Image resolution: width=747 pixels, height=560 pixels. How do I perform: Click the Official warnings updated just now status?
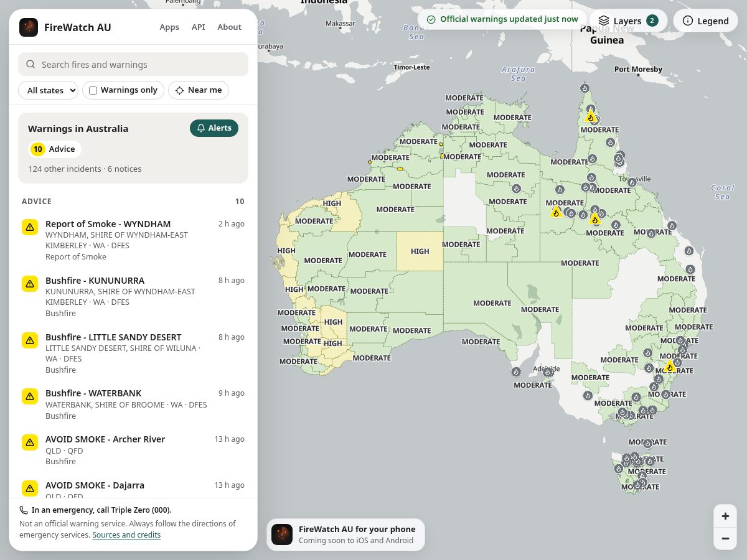502,19
